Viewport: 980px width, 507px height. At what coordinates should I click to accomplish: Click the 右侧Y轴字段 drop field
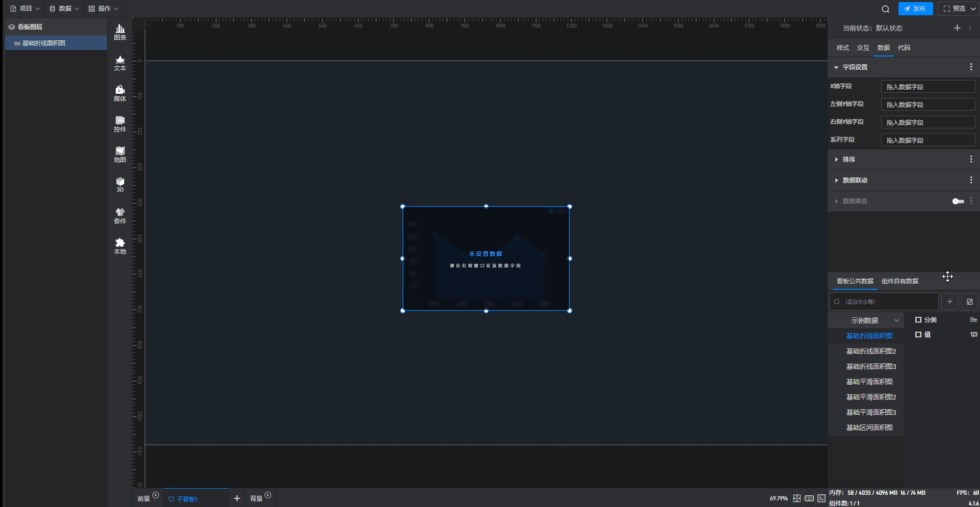coord(928,122)
